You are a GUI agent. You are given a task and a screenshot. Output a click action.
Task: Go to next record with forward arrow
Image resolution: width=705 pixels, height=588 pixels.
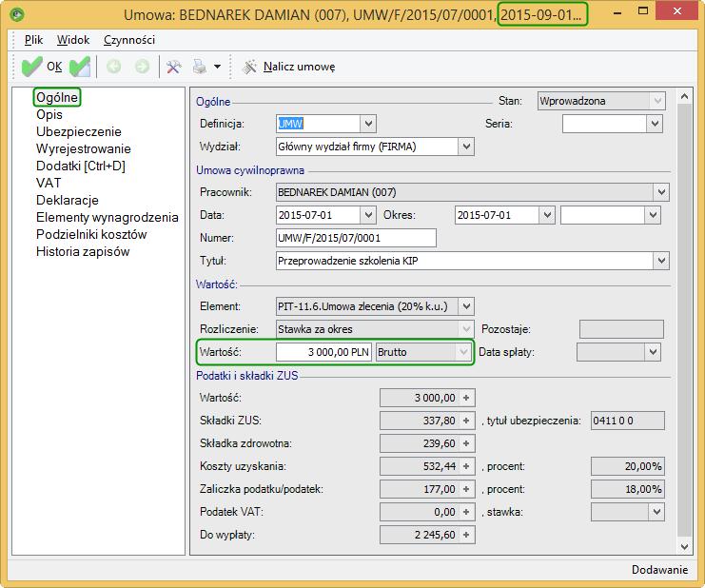[142, 67]
